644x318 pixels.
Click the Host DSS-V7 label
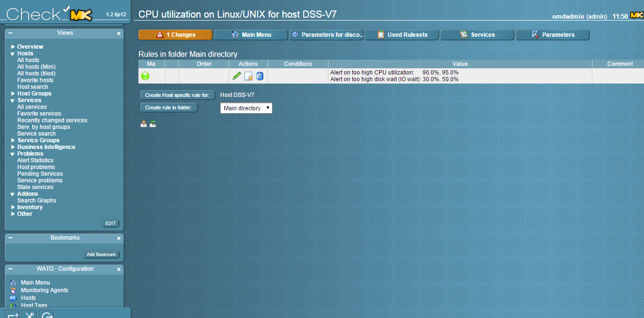(237, 95)
